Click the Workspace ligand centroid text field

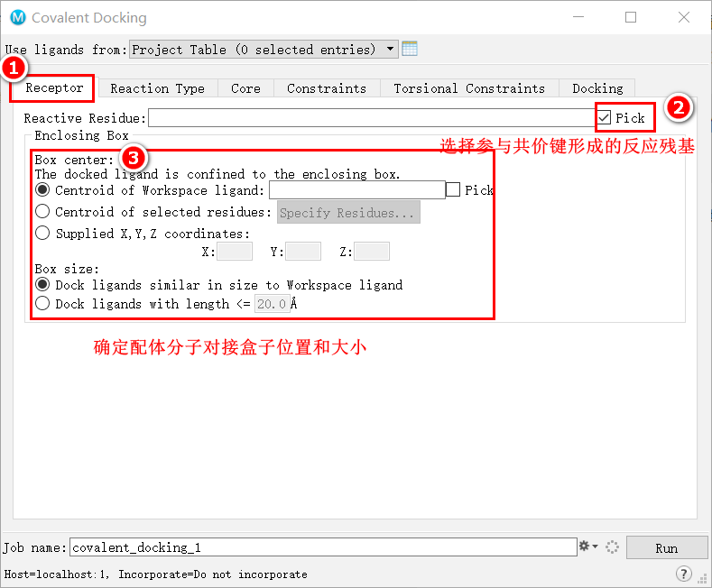pos(357,189)
